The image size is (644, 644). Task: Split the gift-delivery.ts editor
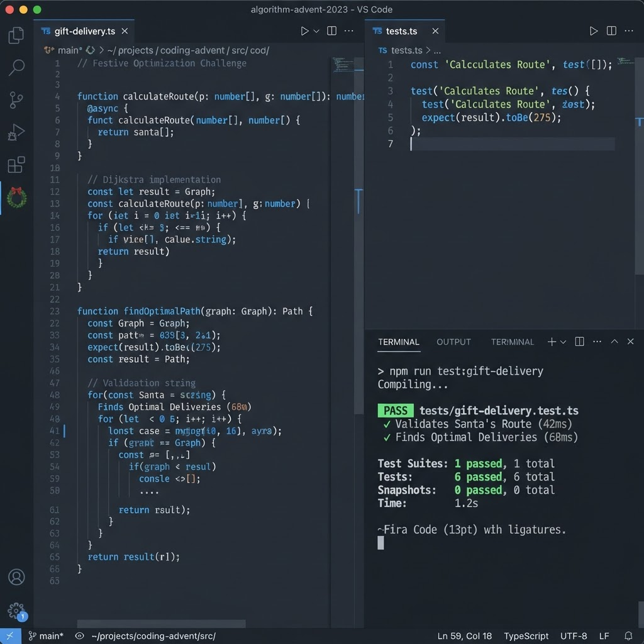coord(332,31)
